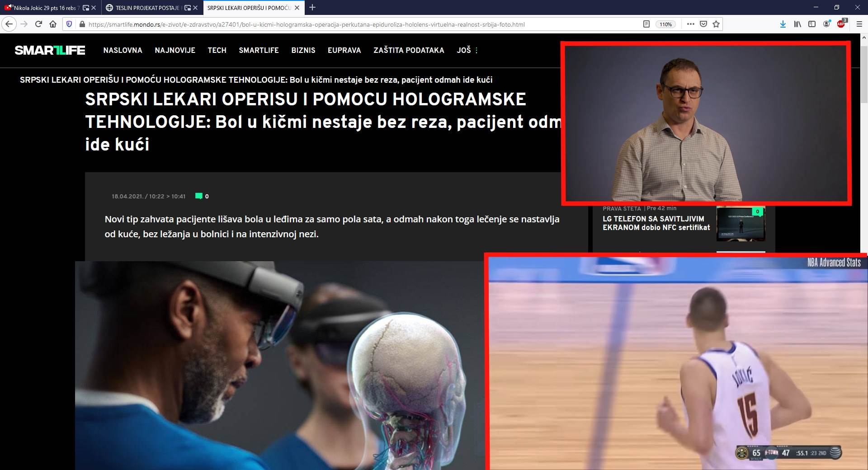Bookmark the page with the star
Screen dimensions: 868x470
(717, 24)
